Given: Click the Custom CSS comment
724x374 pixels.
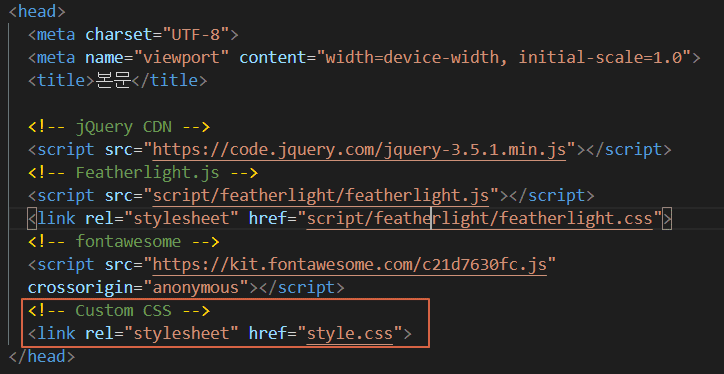Looking at the screenshot, I should [119, 310].
